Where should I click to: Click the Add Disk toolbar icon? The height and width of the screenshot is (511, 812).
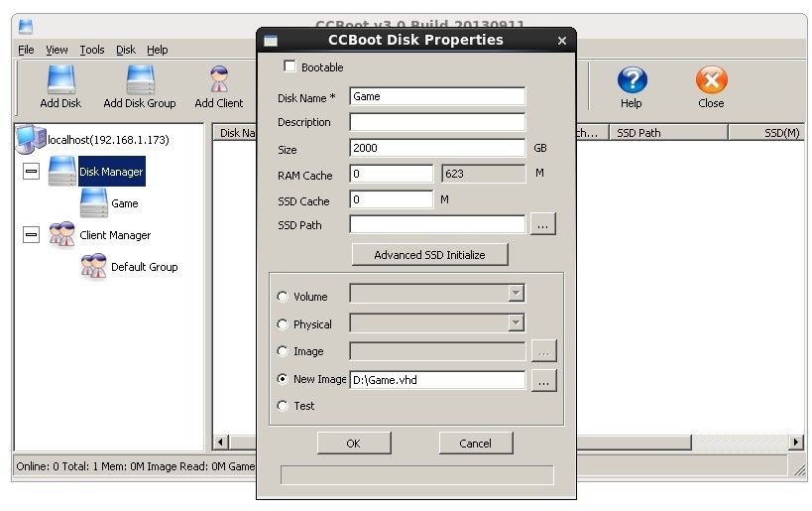click(61, 79)
